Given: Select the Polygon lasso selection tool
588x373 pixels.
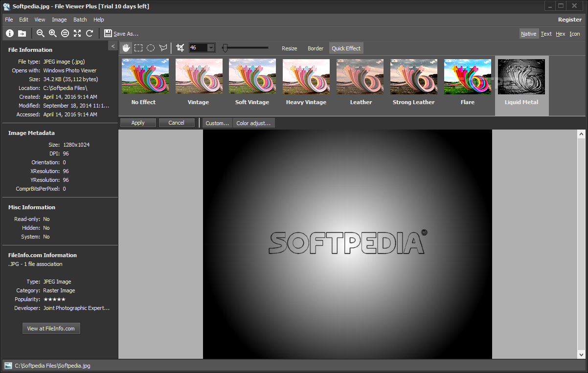Looking at the screenshot, I should point(163,48).
